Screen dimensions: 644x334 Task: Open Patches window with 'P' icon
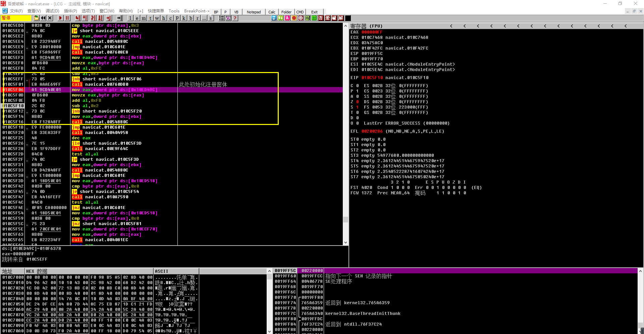click(177, 18)
